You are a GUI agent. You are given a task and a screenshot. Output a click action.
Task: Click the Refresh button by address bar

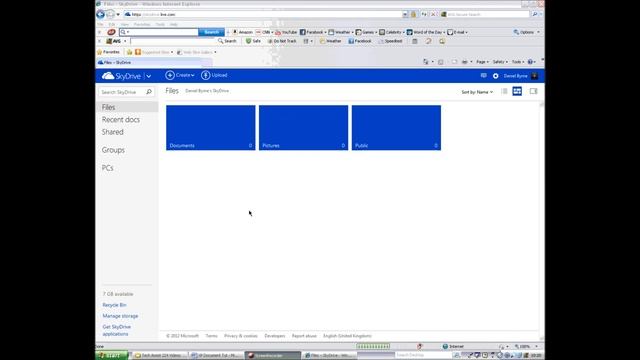(424, 14)
